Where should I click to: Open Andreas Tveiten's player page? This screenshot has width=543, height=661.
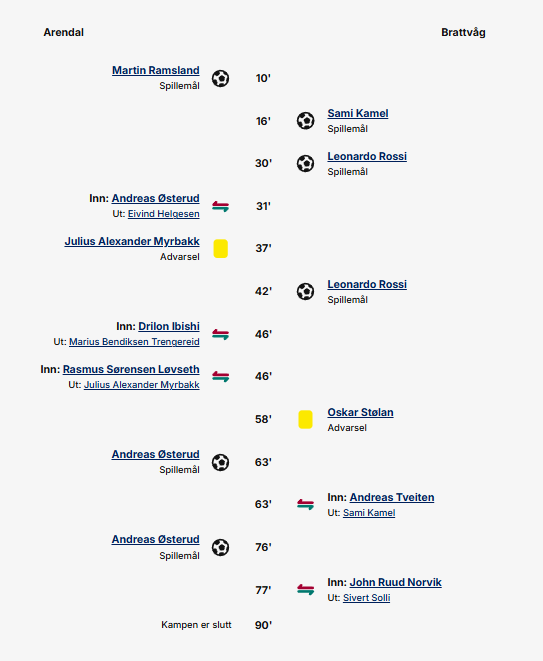392,497
